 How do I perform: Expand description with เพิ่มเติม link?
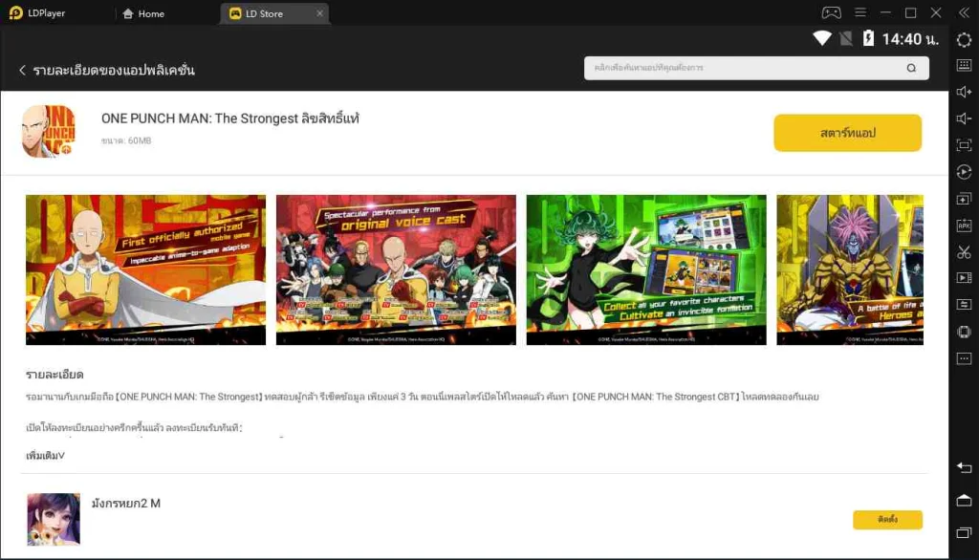46,455
